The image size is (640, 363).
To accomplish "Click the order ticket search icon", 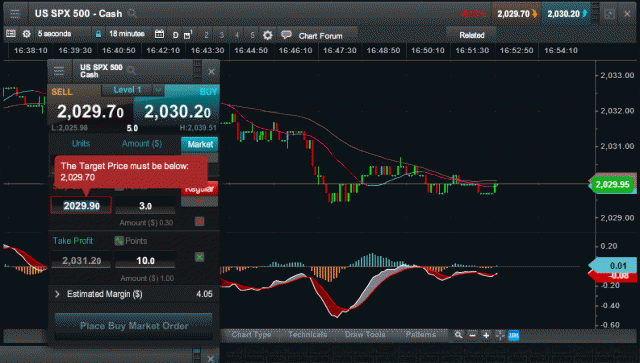I will [131, 70].
